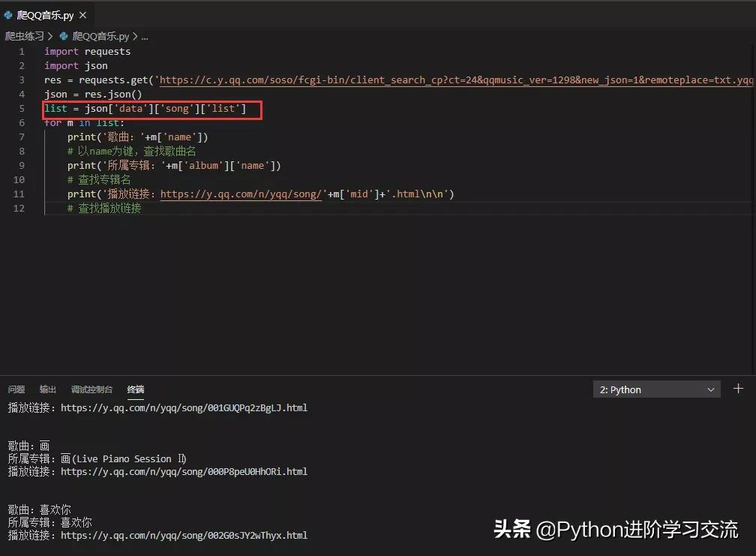The width and height of the screenshot is (756, 556).
Task: Select the 爬QQ音乐.py editor tab
Action: 45,14
